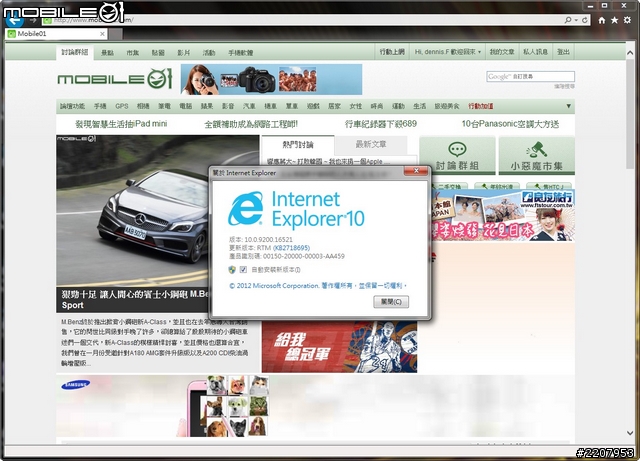Open the 活動 top navigation item
This screenshot has width=640, height=461.
pyautogui.click(x=209, y=53)
